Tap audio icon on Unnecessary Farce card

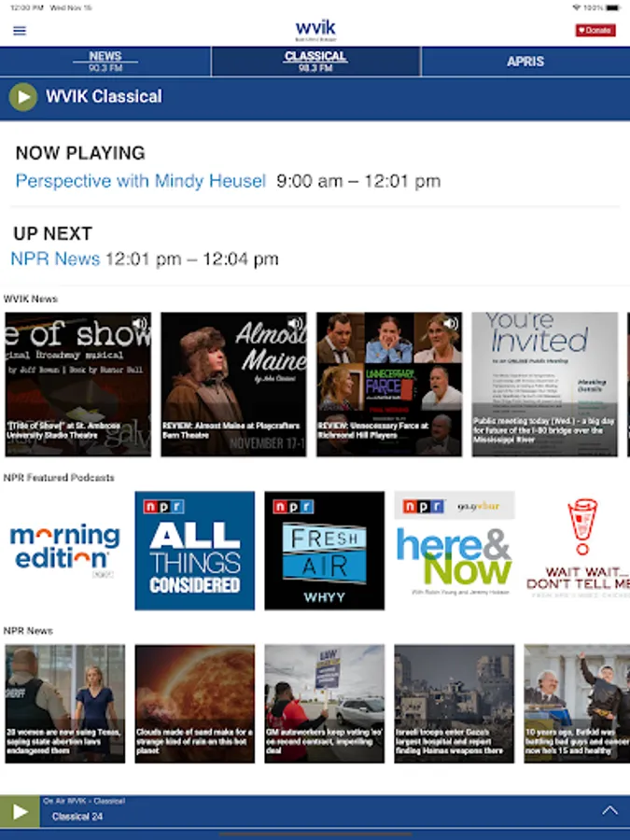tap(451, 324)
